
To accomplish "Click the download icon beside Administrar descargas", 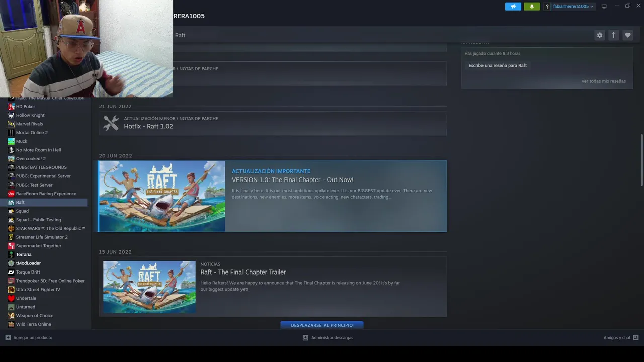I will [x=305, y=338].
